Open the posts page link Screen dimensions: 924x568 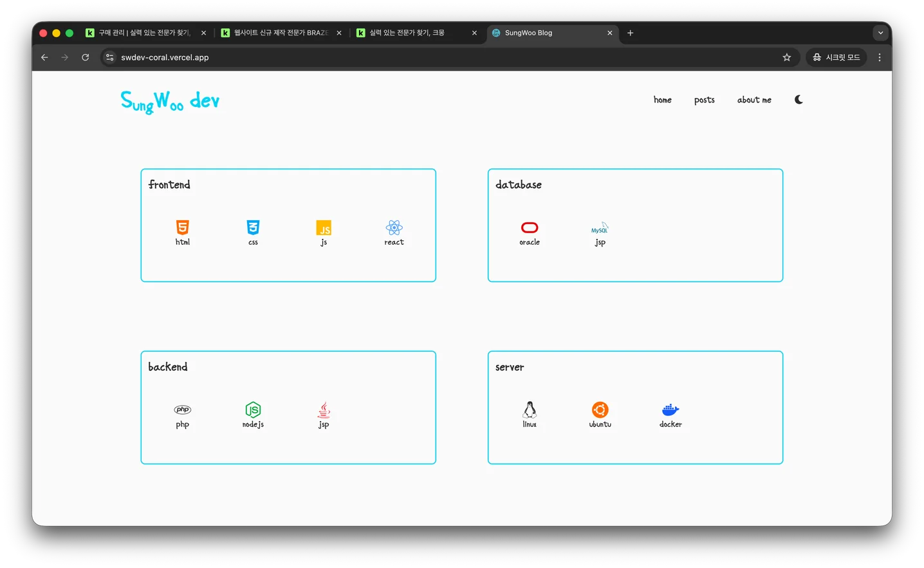[x=705, y=100]
